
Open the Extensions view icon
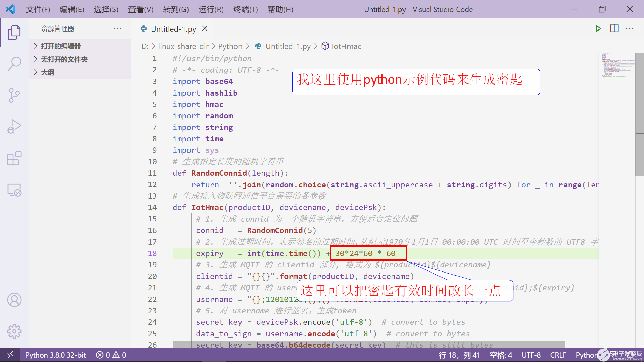click(x=14, y=158)
